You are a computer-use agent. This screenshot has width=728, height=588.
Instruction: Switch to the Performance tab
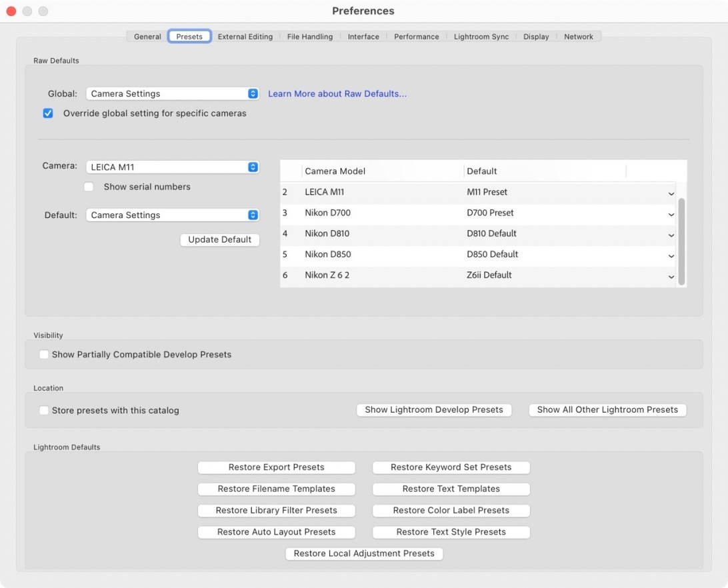416,37
